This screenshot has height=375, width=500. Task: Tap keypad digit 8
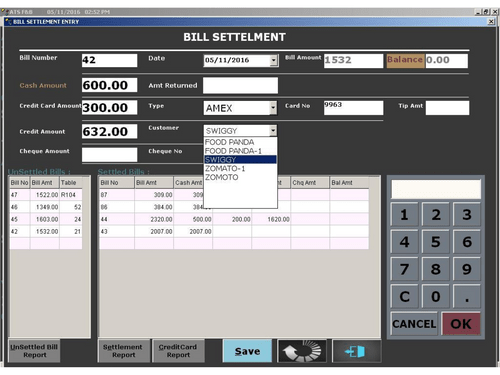click(x=436, y=269)
